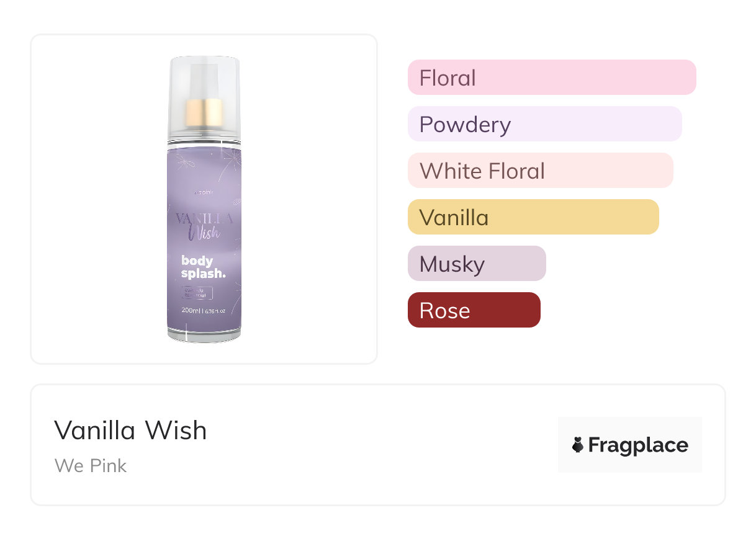Select the Musky accord bar

coord(476,264)
